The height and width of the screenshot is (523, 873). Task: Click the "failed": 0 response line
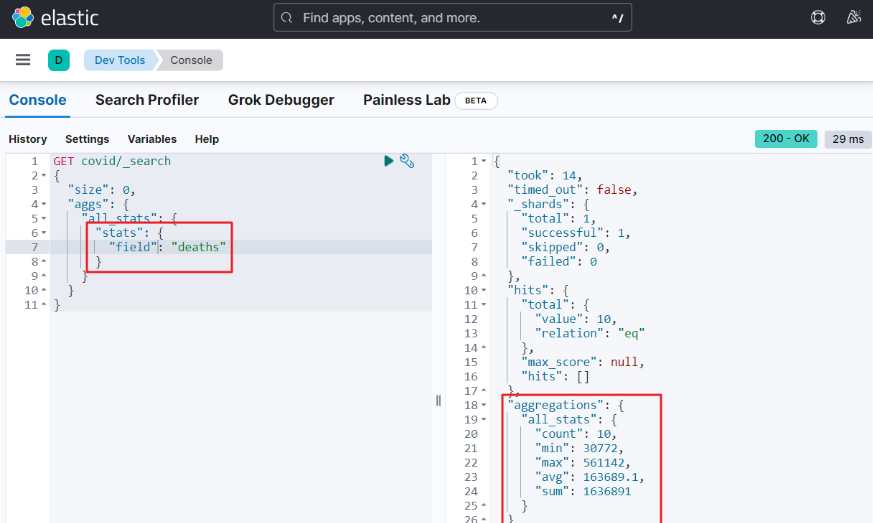point(558,262)
